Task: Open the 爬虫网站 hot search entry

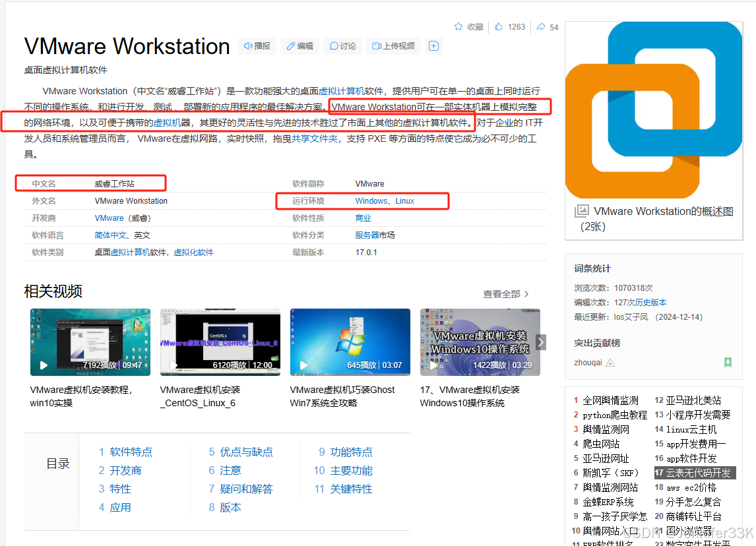Action: (x=601, y=444)
